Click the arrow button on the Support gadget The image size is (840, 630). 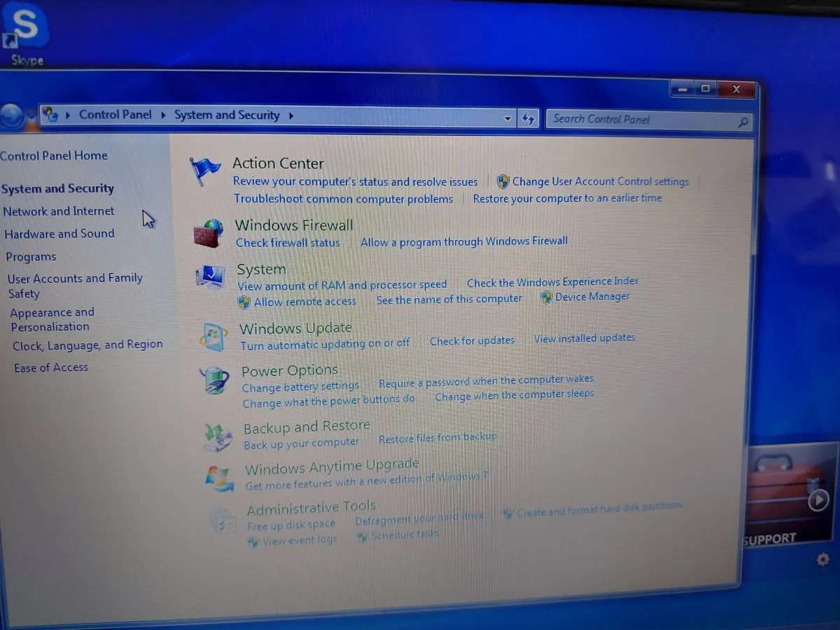(x=818, y=500)
